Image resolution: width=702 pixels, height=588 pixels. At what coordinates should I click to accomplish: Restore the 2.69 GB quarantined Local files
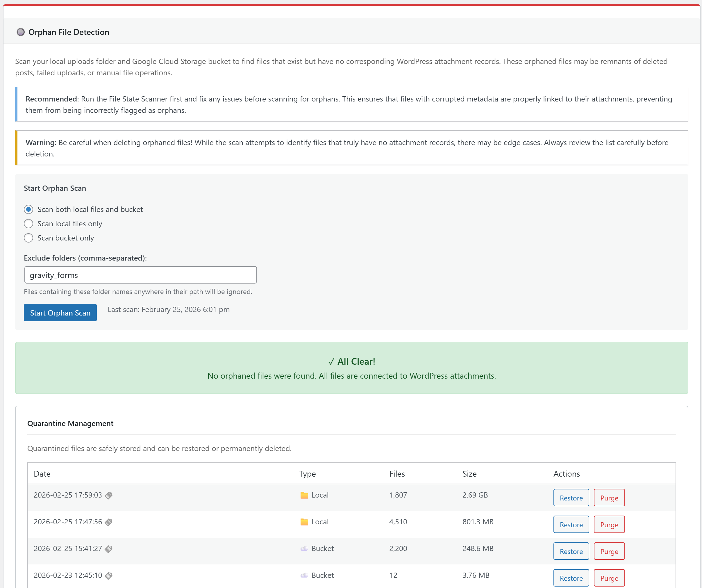click(571, 498)
